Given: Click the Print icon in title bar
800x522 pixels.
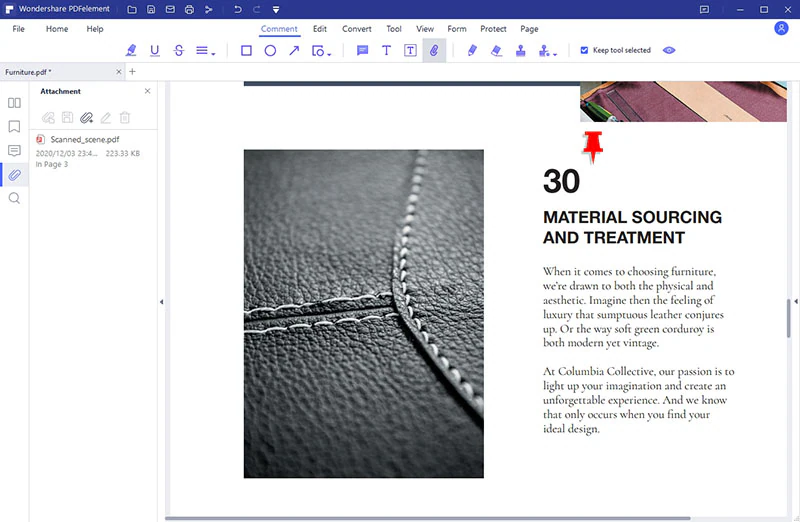Looking at the screenshot, I should (189, 9).
